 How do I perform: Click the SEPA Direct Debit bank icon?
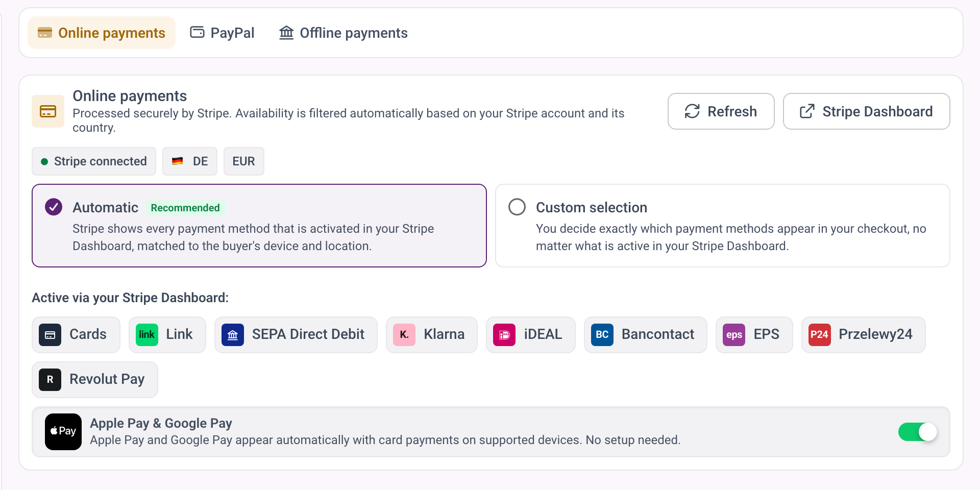233,335
